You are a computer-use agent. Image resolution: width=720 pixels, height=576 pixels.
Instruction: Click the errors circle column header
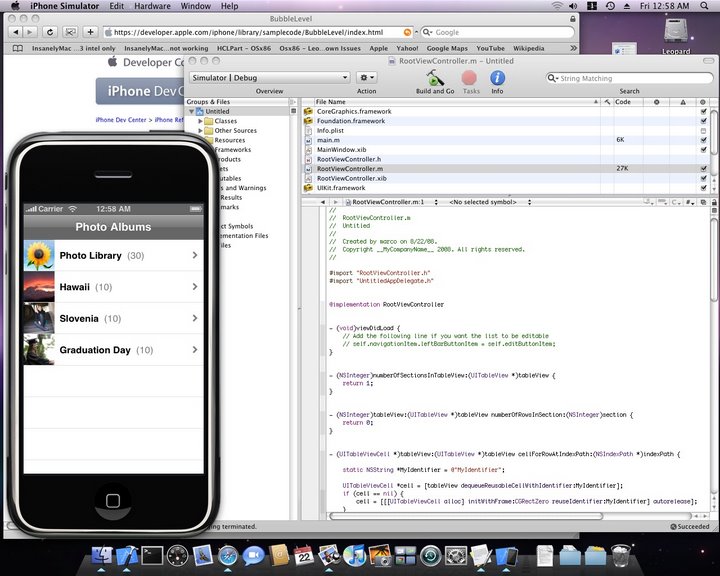pos(657,102)
